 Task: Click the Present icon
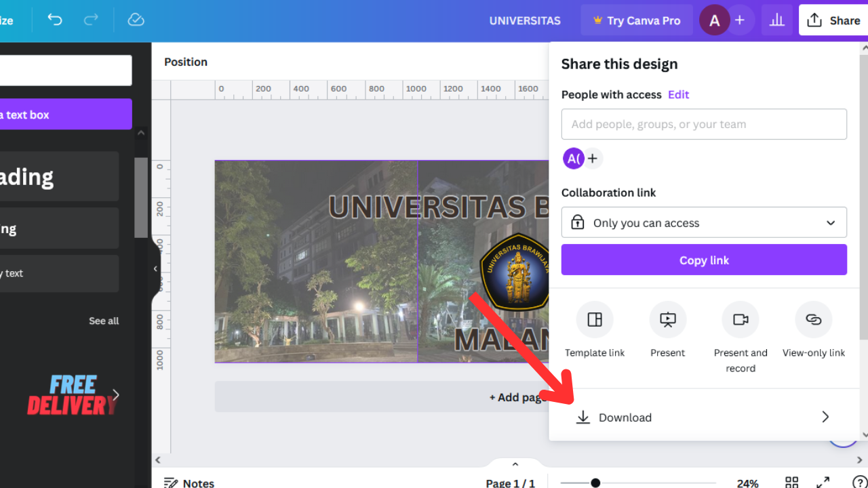coord(667,319)
